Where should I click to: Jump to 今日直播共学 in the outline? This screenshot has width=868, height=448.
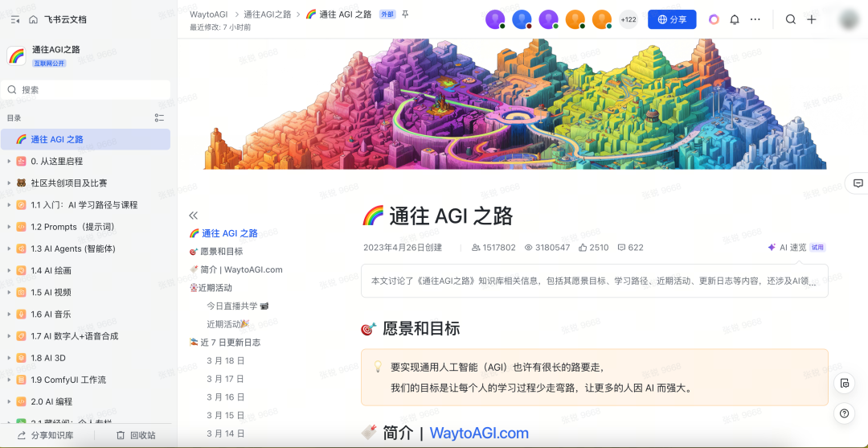[x=238, y=306]
